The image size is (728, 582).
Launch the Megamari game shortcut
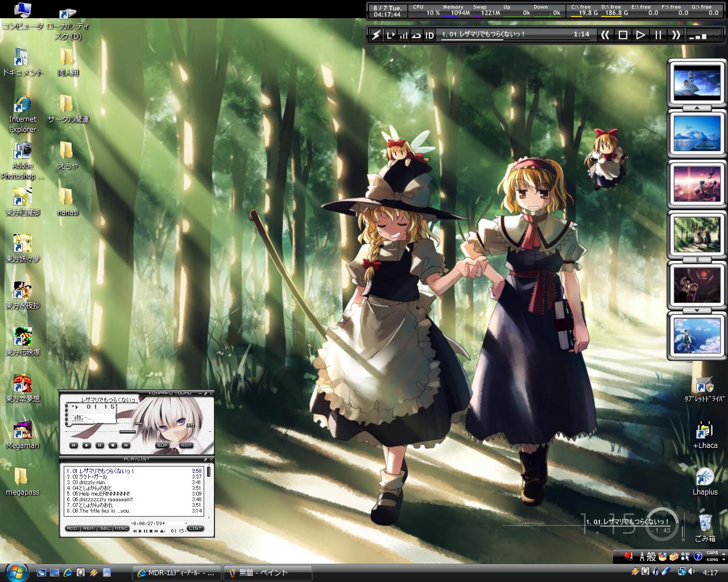22,435
